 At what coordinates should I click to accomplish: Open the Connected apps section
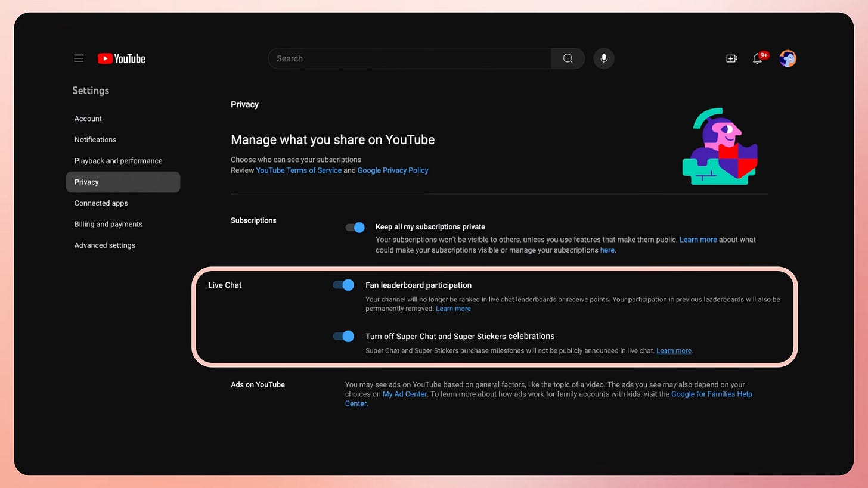pyautogui.click(x=123, y=203)
